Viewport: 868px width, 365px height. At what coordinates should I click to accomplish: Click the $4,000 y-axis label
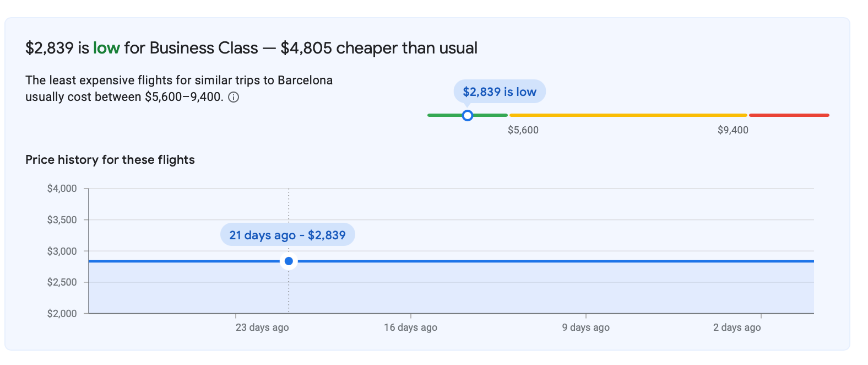(62, 189)
